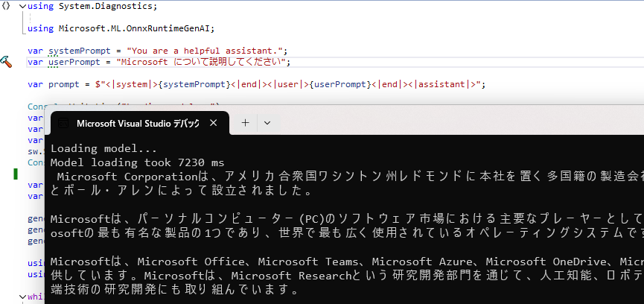Open a new terminal tab with plus
Image resolution: width=644 pixels, height=304 pixels.
tap(245, 123)
